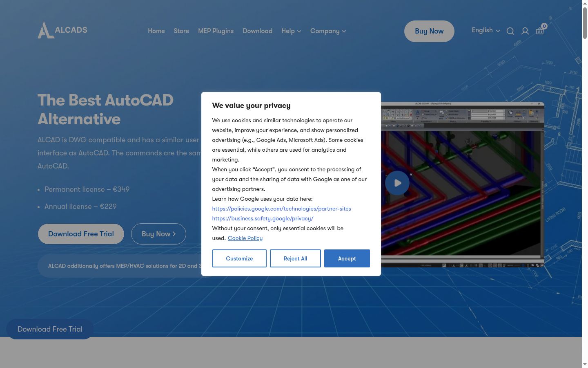Expand the Company dropdown menu
The image size is (588, 368).
328,31
